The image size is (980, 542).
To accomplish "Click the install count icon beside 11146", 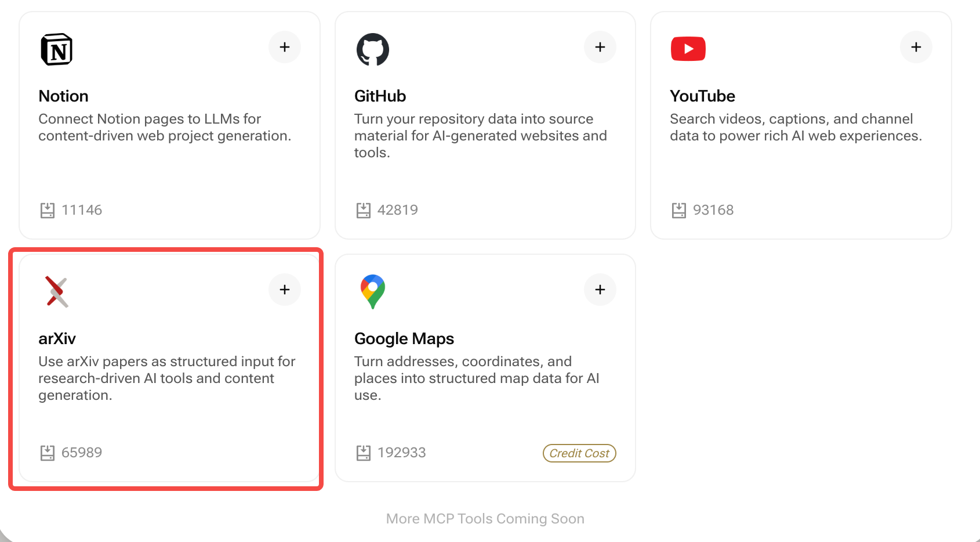I will click(48, 210).
